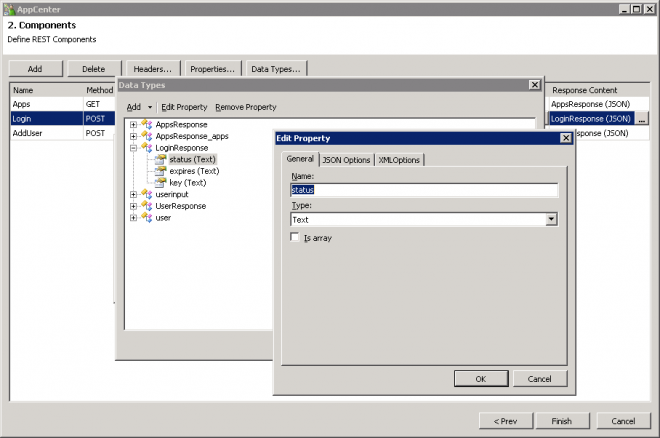The width and height of the screenshot is (660, 438).
Task: Click the Name column header
Action: tap(47, 90)
